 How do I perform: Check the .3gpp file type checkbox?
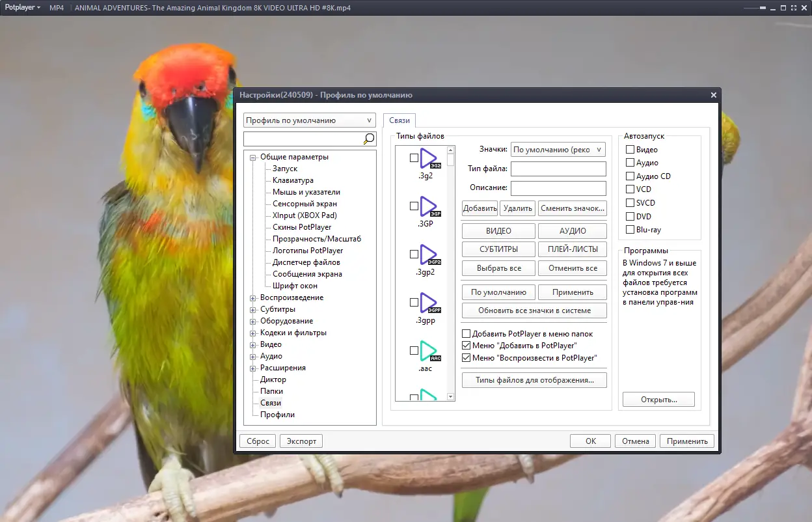coord(414,302)
